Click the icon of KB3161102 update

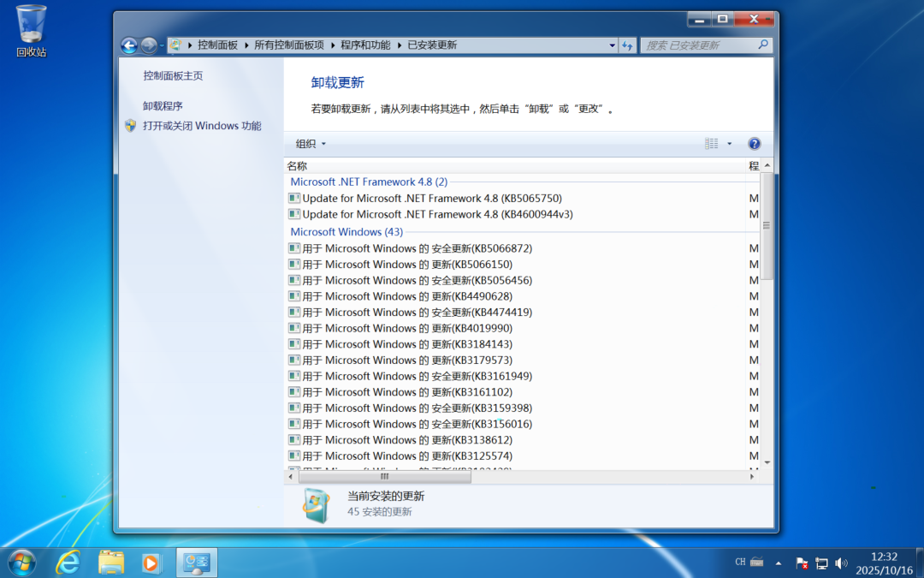click(x=294, y=391)
